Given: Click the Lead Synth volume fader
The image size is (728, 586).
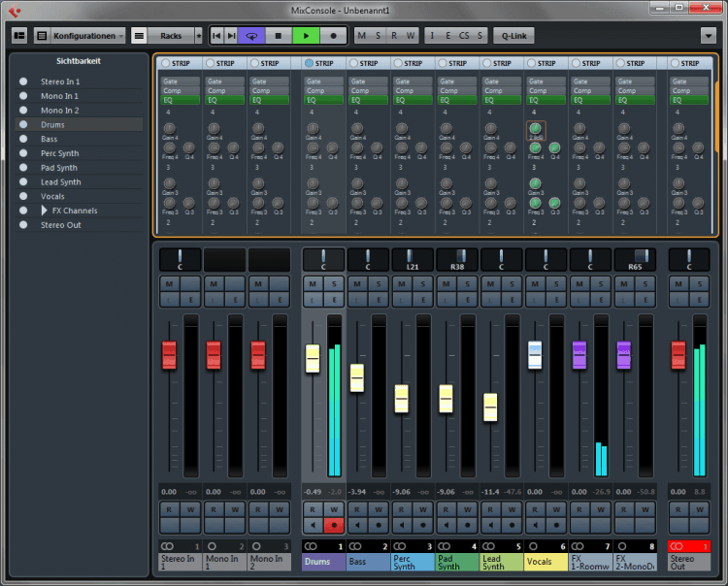Looking at the screenshot, I should click(x=490, y=407).
